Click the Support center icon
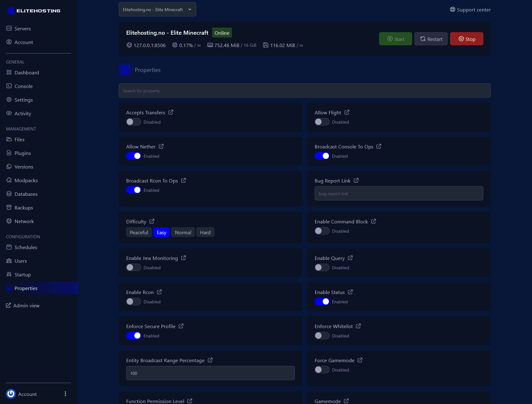 452,10
